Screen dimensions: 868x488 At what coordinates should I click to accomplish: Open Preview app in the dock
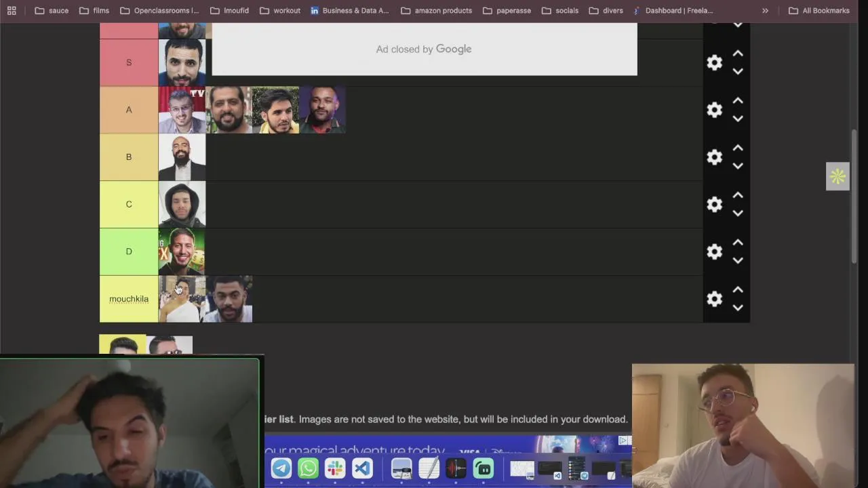coord(401,468)
